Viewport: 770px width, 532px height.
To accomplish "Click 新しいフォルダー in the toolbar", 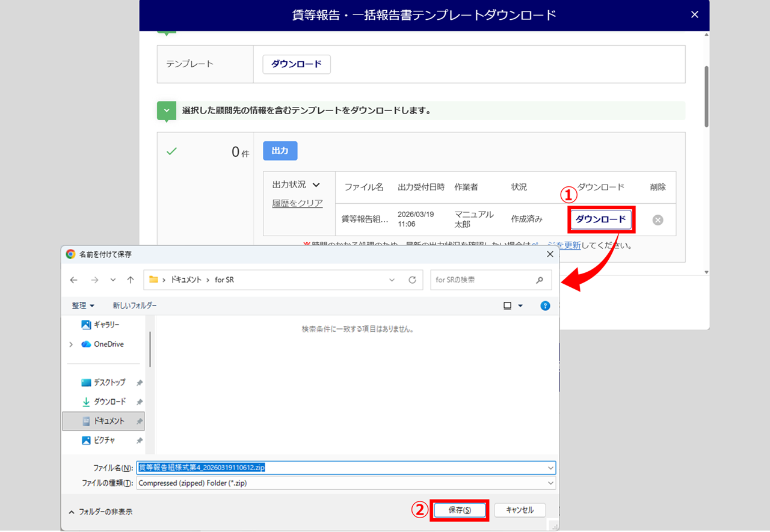I will (135, 306).
